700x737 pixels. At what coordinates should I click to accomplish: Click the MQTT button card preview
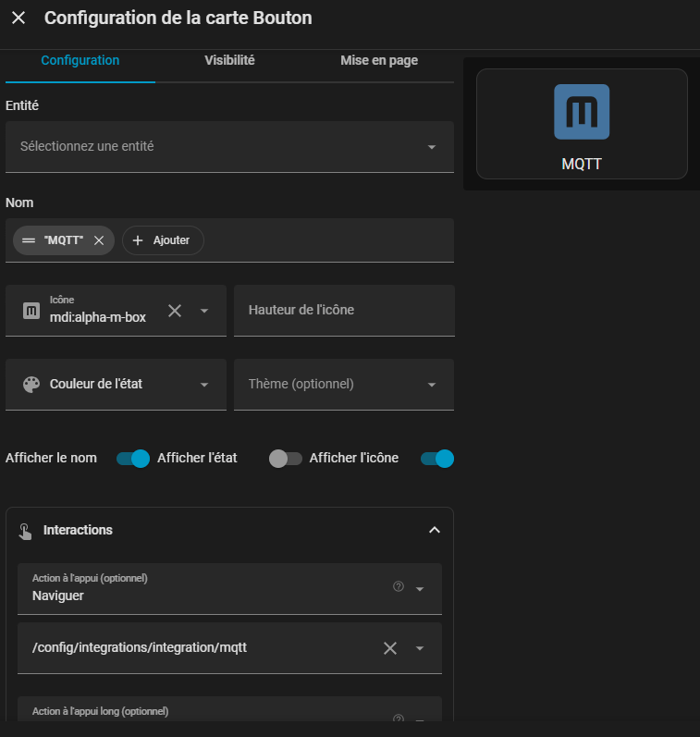[x=582, y=124]
